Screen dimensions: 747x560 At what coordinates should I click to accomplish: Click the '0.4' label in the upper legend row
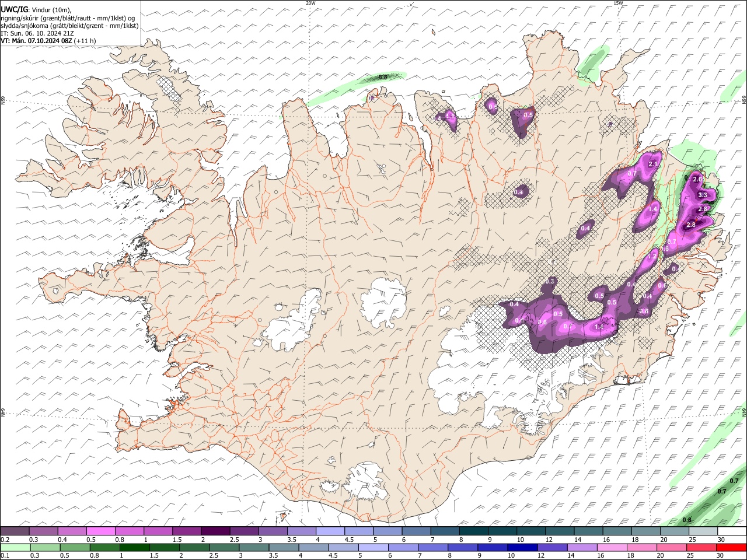(62, 540)
